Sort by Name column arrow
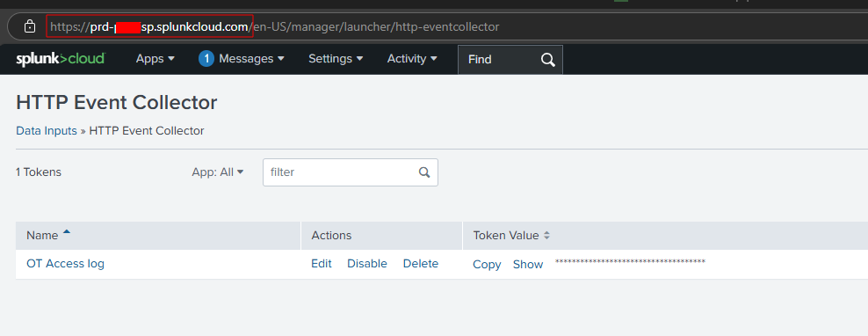The image size is (868, 336). (67, 232)
